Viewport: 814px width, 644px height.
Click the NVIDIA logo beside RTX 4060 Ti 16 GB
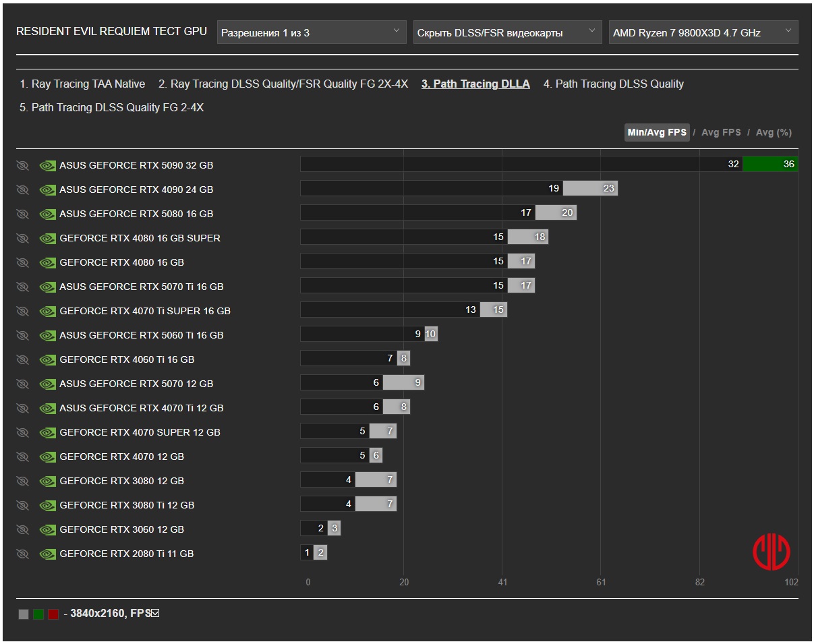click(x=47, y=359)
